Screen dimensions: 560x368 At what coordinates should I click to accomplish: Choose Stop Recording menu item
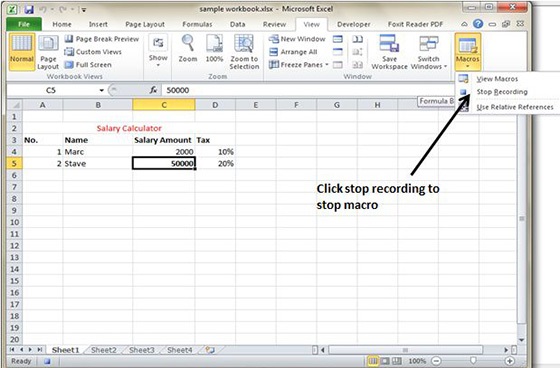click(502, 92)
